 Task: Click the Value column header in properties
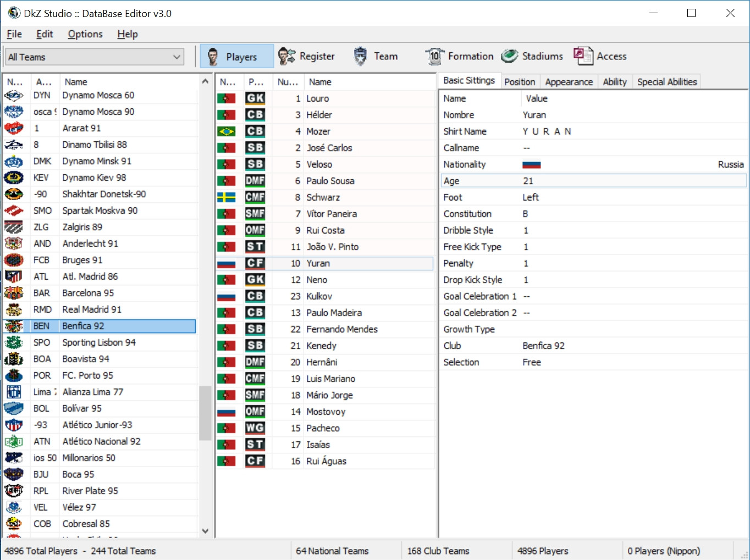click(634, 98)
